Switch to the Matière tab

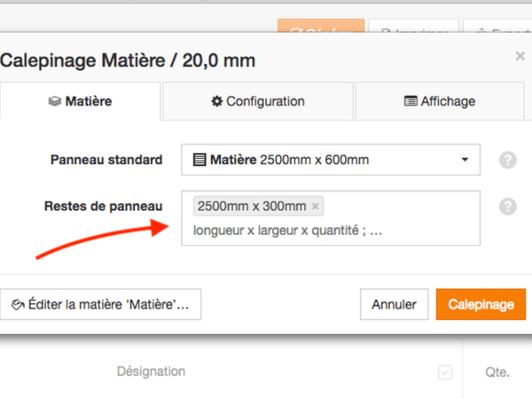(x=80, y=101)
